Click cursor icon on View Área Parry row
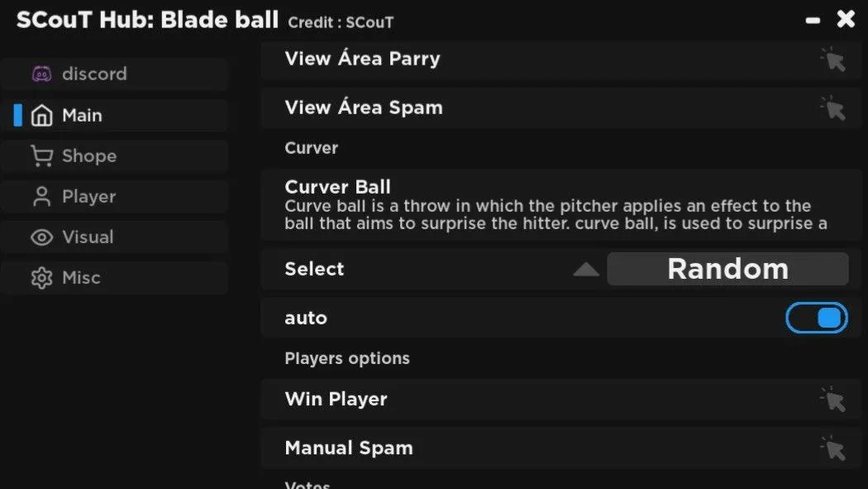Image resolution: width=868 pixels, height=489 pixels. click(833, 60)
